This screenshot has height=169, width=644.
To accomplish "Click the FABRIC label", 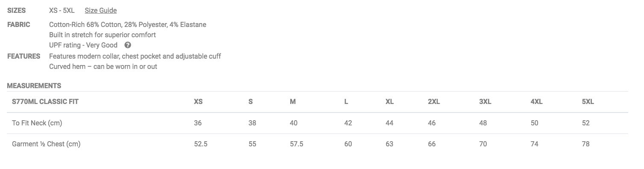I will click(x=19, y=24).
